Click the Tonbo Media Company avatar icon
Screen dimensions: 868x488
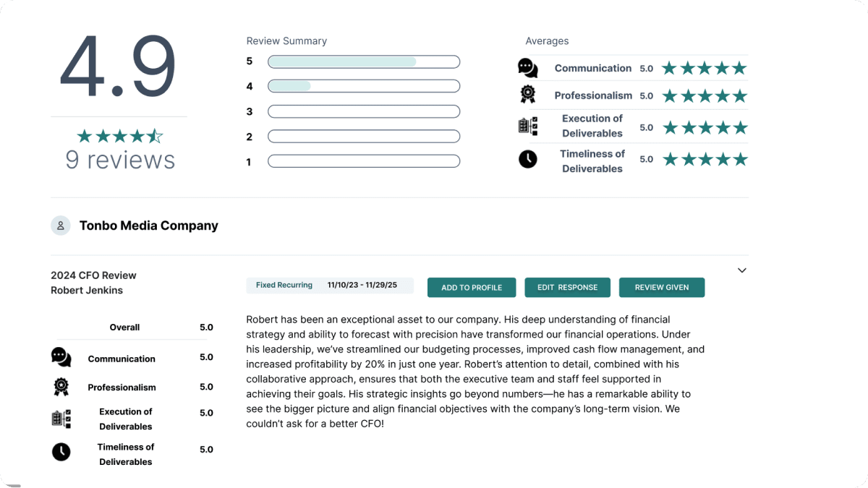60,225
